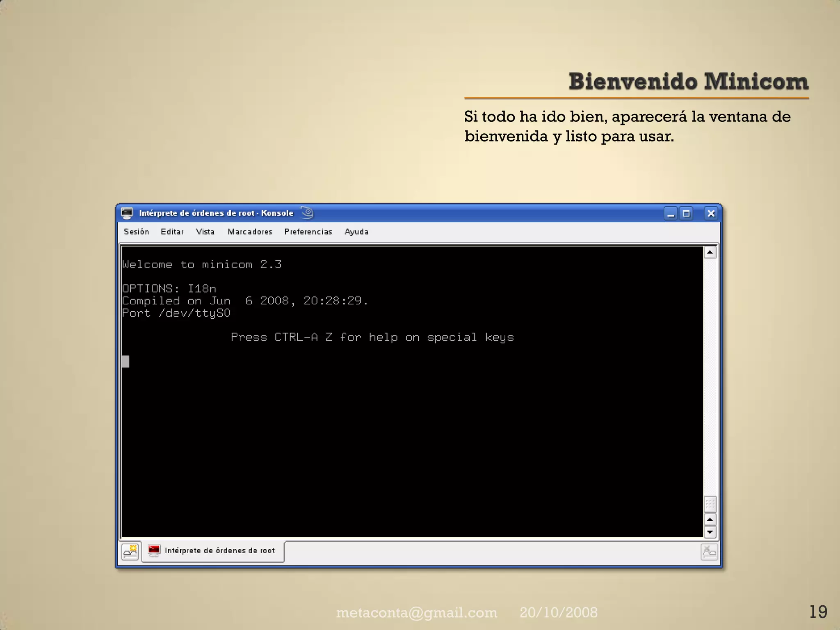Click the close session icon at bottom right
This screenshot has height=630, width=840.
[x=709, y=552]
